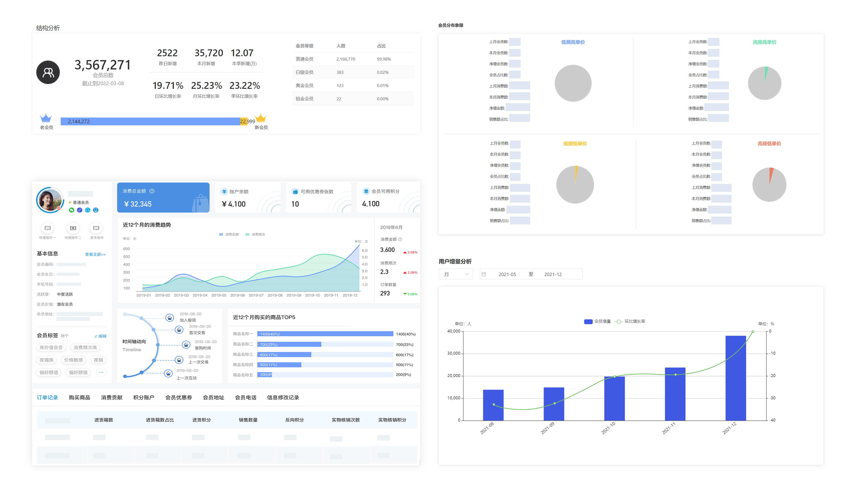Click the 商品名称一 1400(40%) bar

pos(325,334)
